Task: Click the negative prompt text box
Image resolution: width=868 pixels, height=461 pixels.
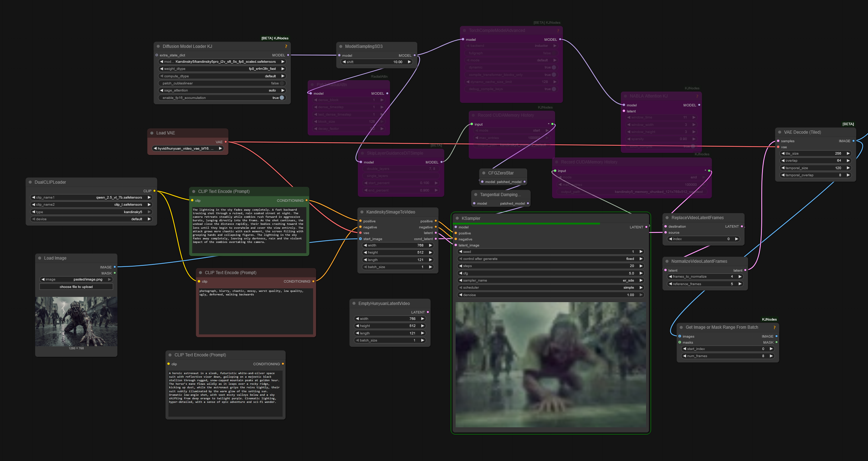Action: click(256, 311)
